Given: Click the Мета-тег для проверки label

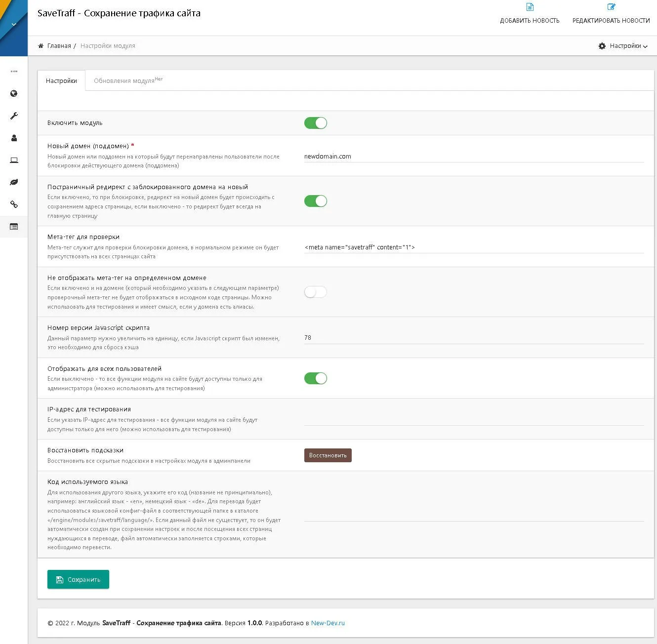Looking at the screenshot, I should pos(83,237).
